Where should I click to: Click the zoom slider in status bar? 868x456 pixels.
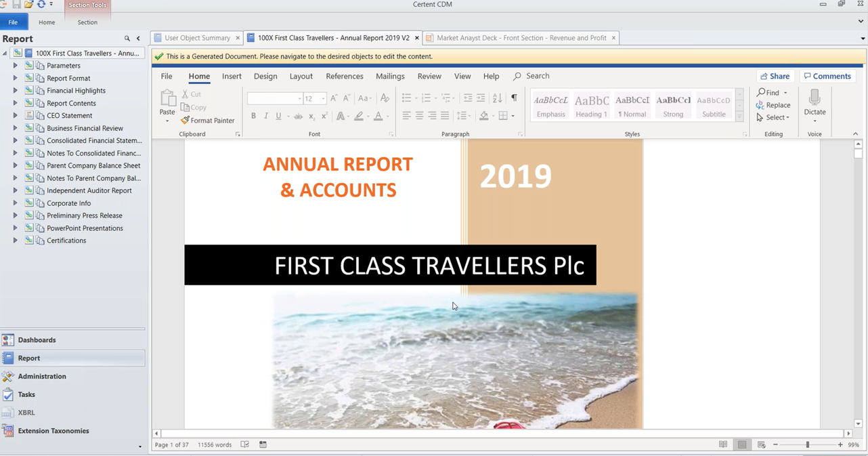point(807,445)
